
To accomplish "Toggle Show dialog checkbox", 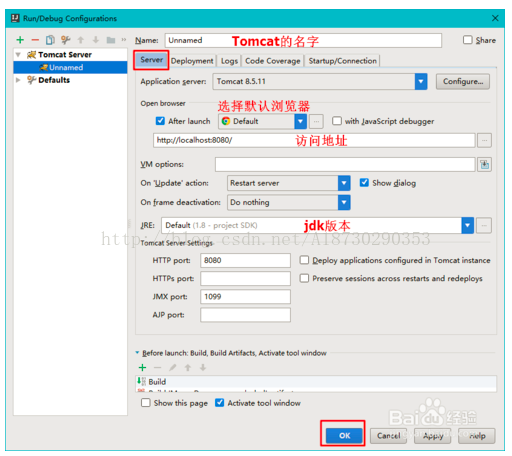I will [364, 183].
